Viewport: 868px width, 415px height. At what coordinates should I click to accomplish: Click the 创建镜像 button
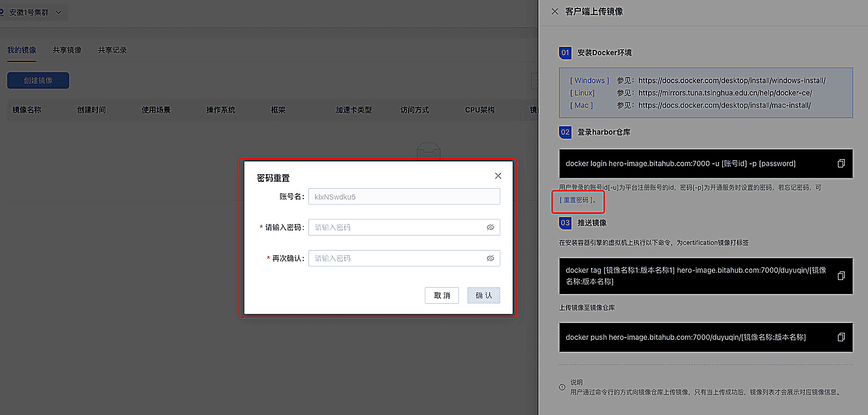click(x=38, y=80)
